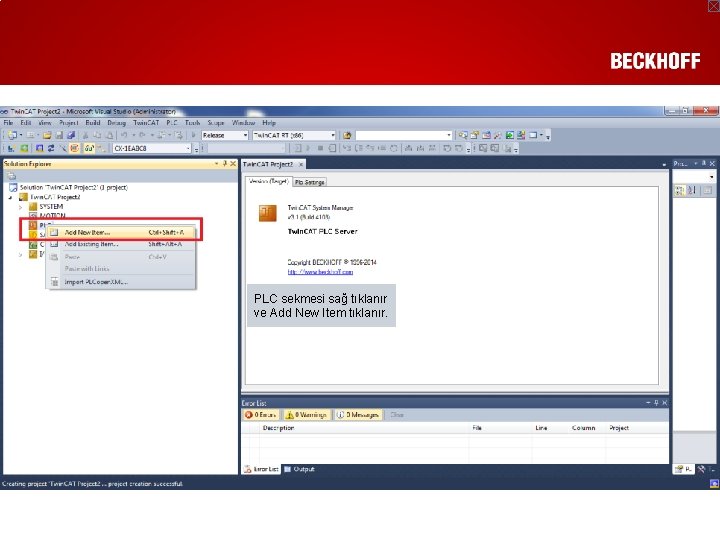Screen dimensions: 720x540
Task: Click the Properties Window toolbar icon
Action: [x=474, y=135]
